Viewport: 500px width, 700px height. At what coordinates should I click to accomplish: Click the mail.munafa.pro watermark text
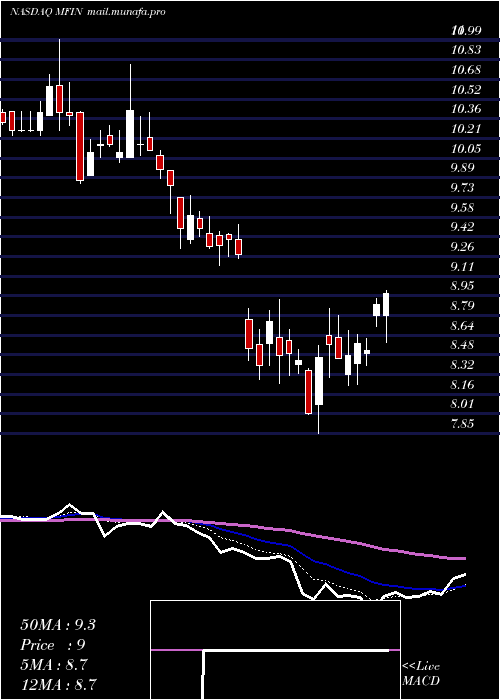click(x=126, y=12)
